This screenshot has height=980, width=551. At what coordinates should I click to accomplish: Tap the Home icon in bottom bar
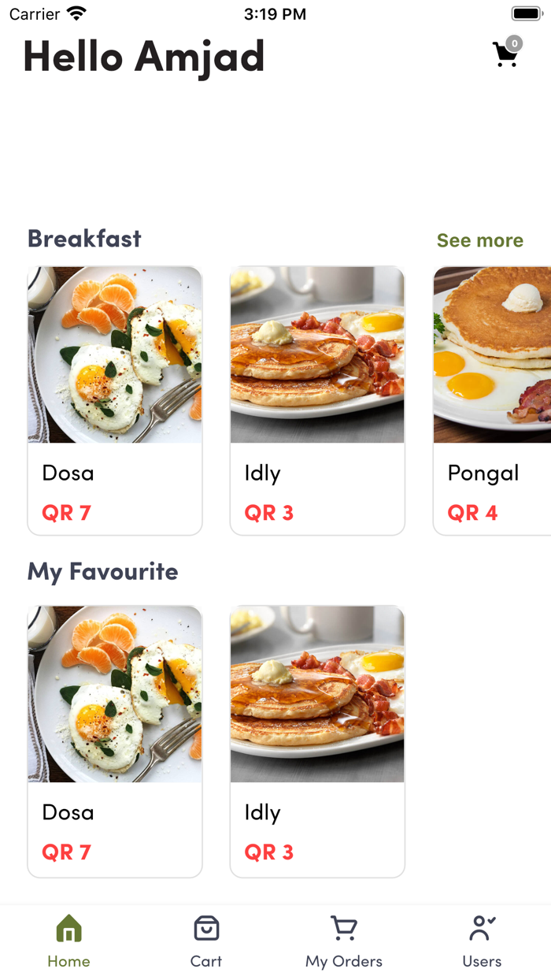click(68, 929)
